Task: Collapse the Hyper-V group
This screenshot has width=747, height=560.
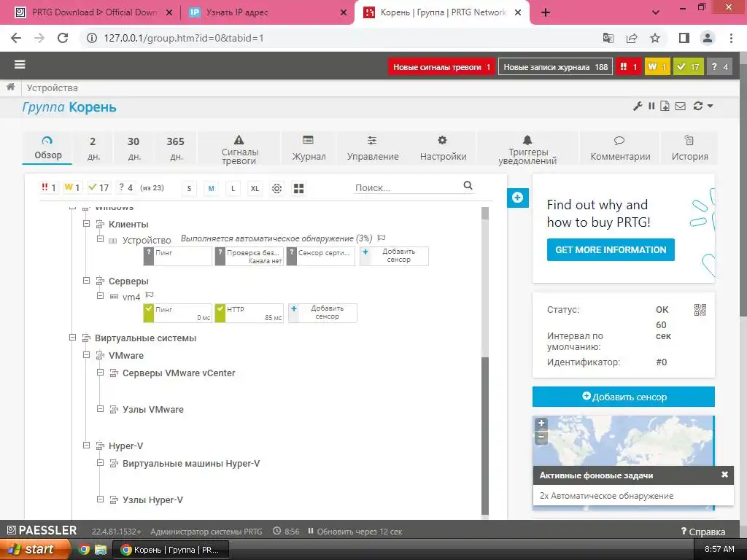Action: tap(86, 446)
